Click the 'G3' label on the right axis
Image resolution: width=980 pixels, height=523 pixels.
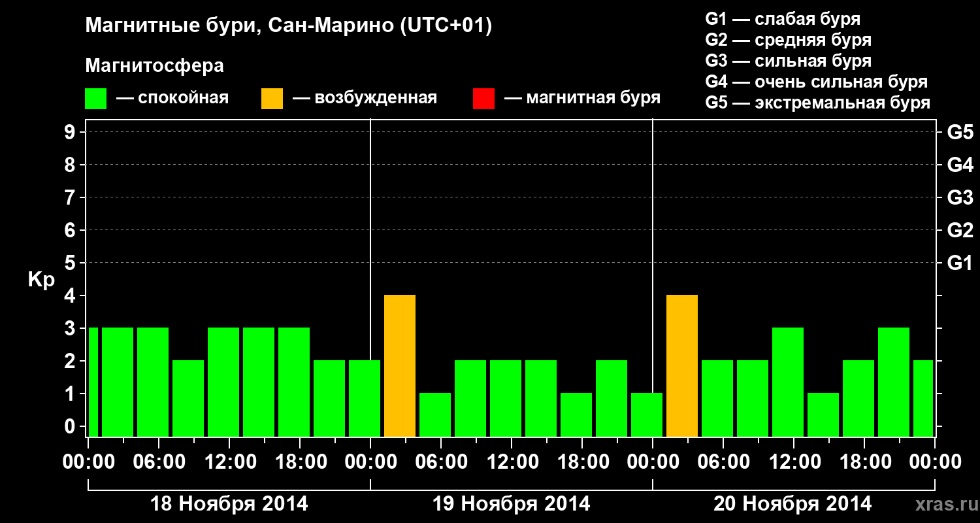point(960,197)
